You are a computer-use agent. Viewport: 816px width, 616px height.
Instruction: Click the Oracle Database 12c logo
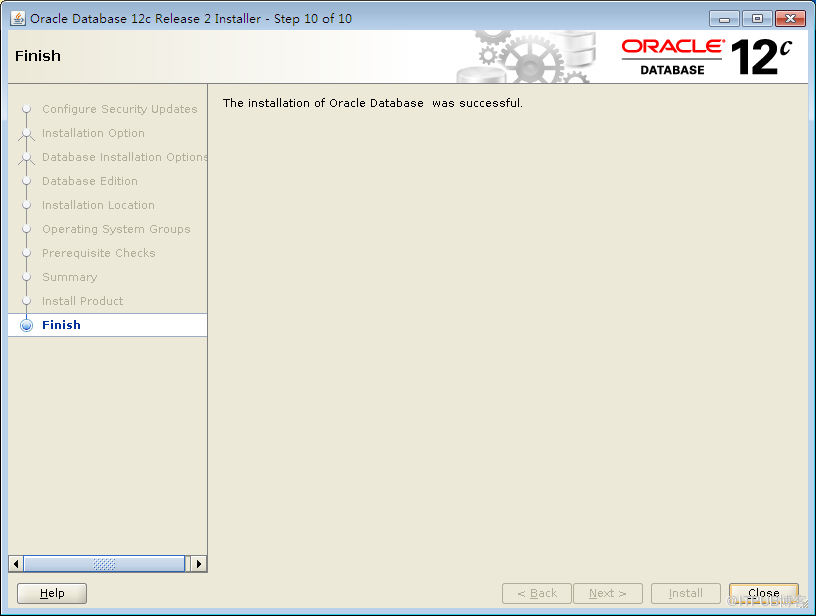point(707,56)
